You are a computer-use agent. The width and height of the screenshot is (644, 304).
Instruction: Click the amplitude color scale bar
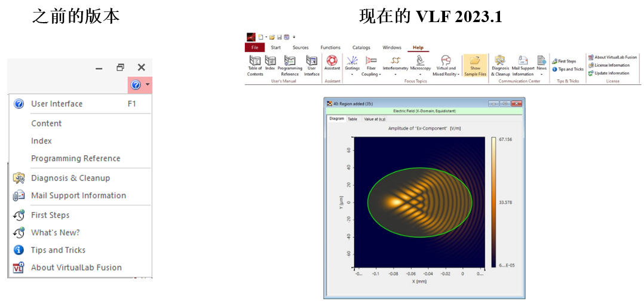coord(493,201)
